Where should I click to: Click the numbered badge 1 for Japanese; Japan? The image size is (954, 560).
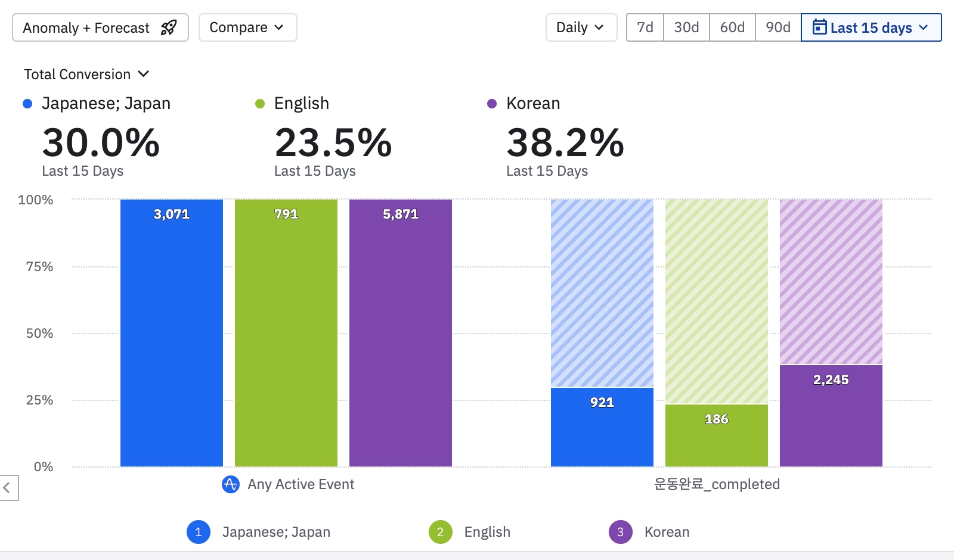pyautogui.click(x=199, y=532)
